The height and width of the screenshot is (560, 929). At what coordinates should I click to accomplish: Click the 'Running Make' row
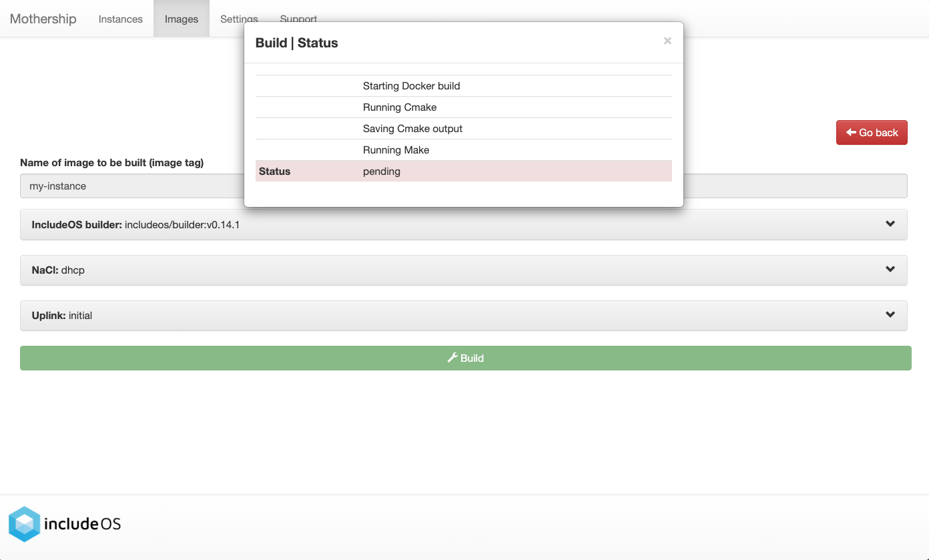[x=464, y=150]
